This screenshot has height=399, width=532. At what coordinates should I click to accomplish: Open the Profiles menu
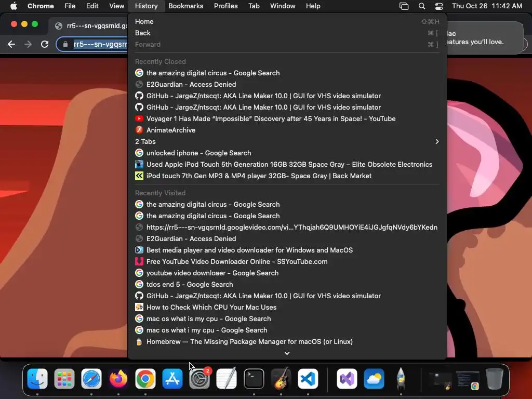pyautogui.click(x=225, y=6)
